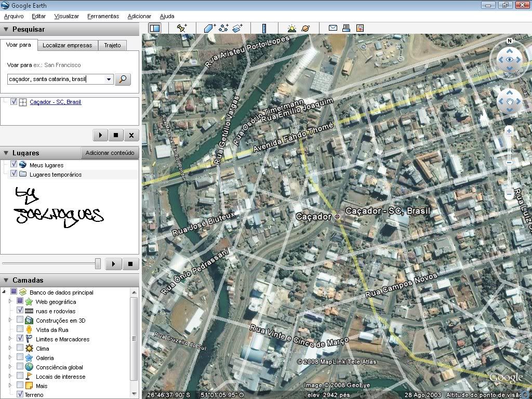Viewport: 532px width, 399px height.
Task: Click the search magnifier button
Action: (123, 79)
